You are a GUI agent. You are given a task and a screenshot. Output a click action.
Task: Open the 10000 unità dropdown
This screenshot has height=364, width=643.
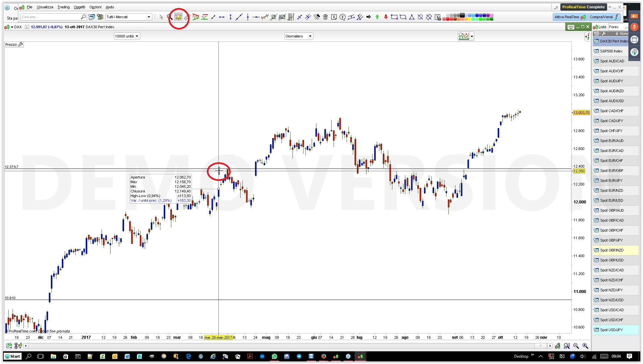127,36
